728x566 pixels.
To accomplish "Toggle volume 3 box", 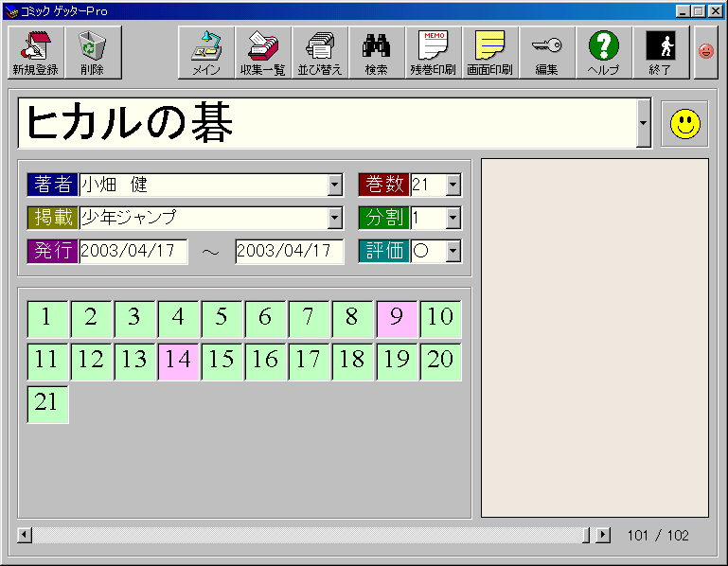I will 135,319.
